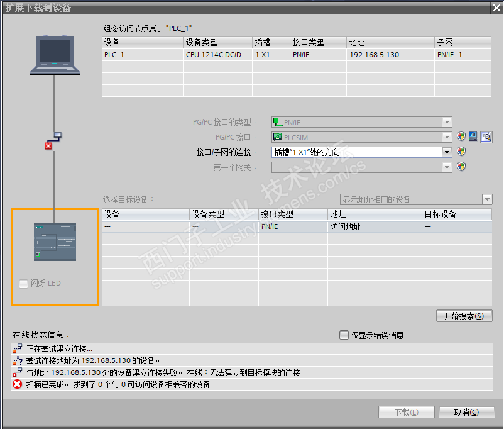Click the broken connection red X icon
504x429 pixels.
[48, 146]
